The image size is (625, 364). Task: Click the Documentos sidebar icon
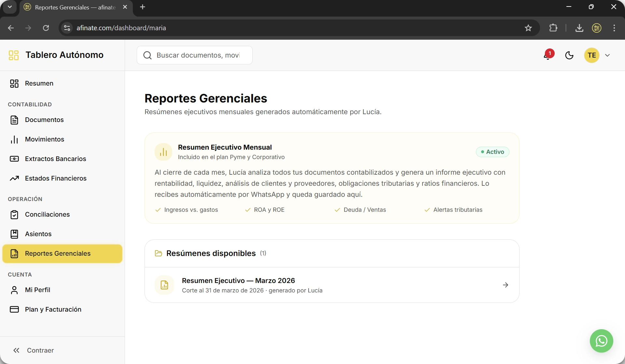click(x=14, y=120)
